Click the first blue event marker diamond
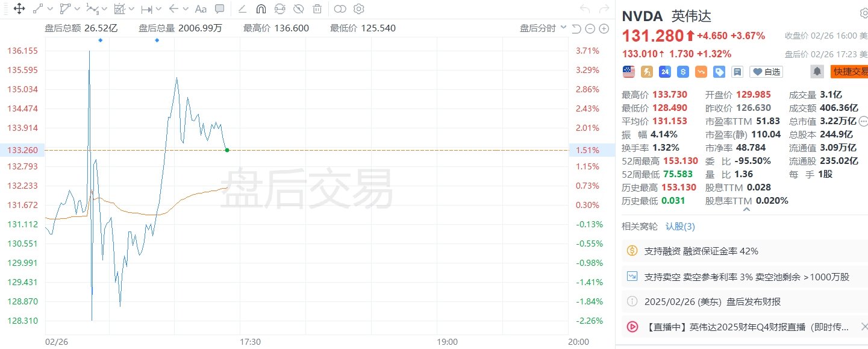 tap(100, 40)
